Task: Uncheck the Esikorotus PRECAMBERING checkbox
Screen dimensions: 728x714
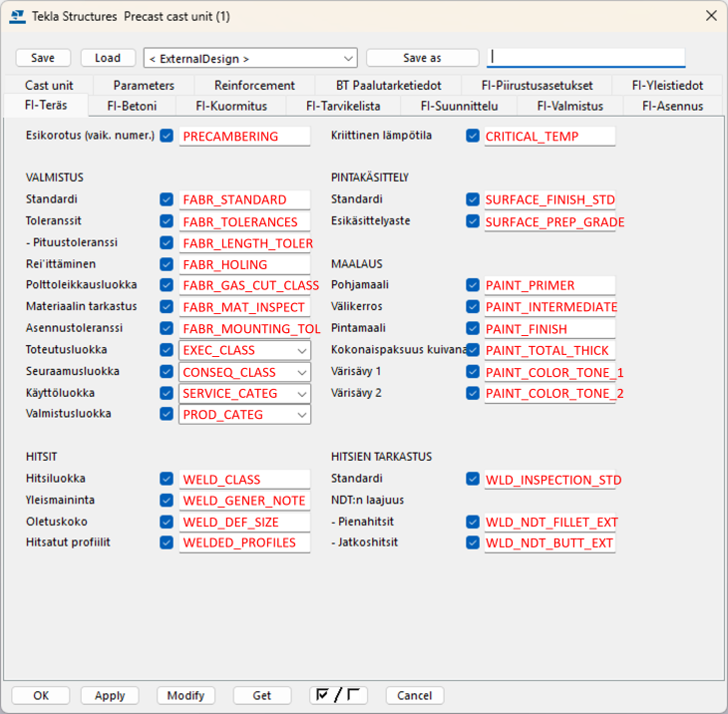Action: point(167,136)
